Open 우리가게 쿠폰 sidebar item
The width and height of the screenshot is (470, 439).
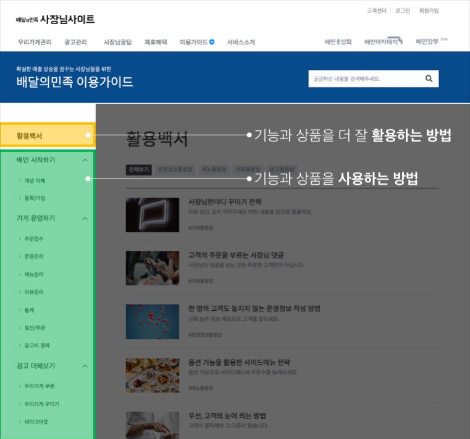click(39, 386)
